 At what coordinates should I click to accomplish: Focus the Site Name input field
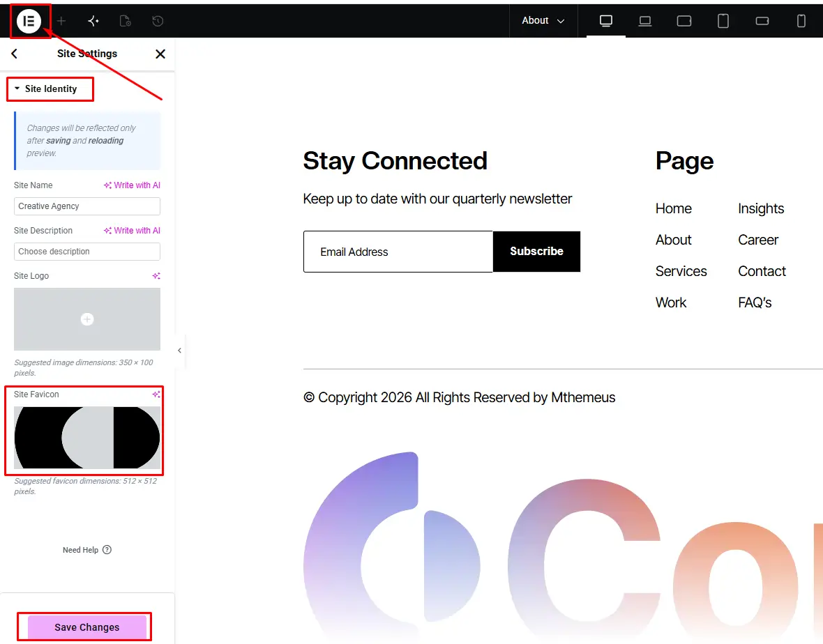tap(87, 206)
